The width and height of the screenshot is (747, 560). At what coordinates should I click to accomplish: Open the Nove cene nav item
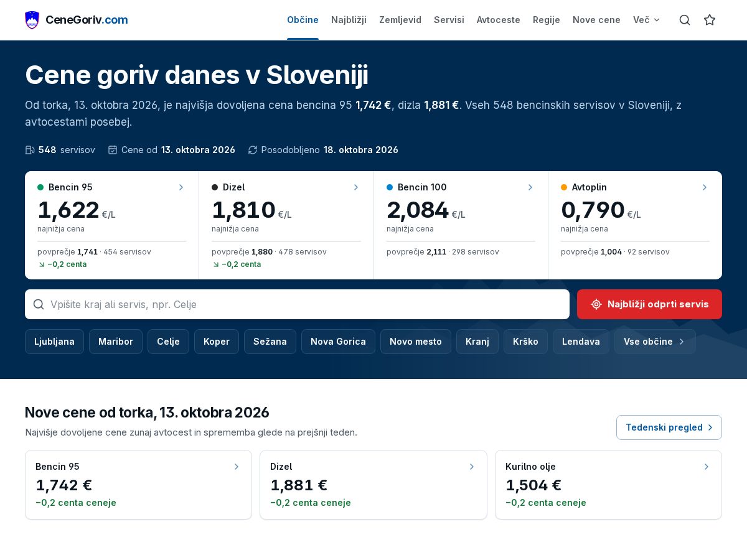tap(596, 20)
